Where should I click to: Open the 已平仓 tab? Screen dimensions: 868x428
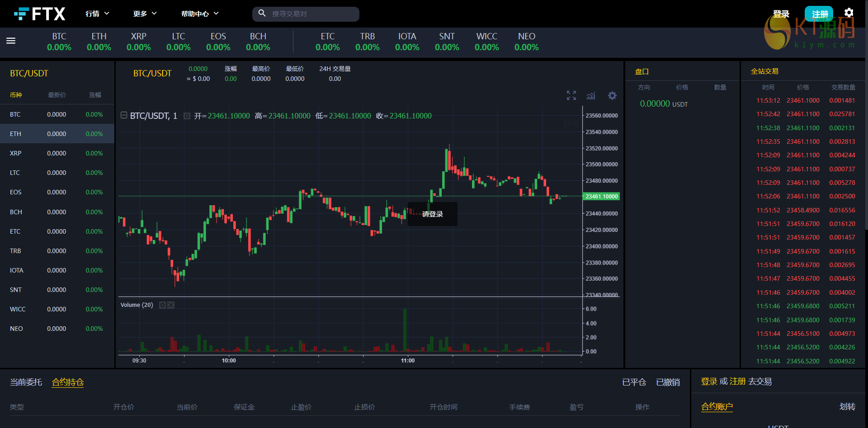pyautogui.click(x=634, y=382)
